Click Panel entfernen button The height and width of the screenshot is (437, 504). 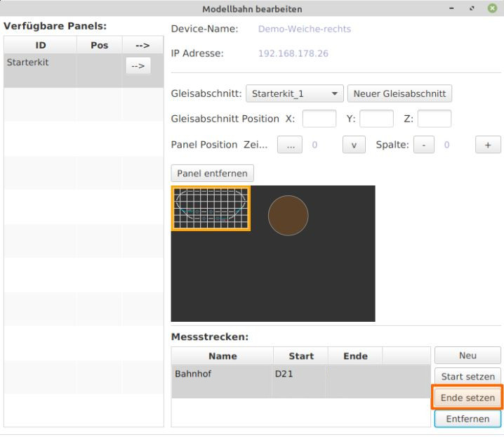[213, 174]
